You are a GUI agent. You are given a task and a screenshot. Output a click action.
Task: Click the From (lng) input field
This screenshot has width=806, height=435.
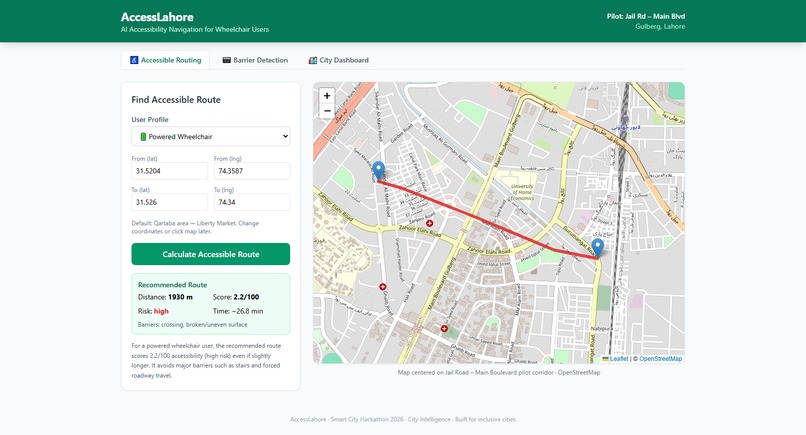(x=252, y=171)
